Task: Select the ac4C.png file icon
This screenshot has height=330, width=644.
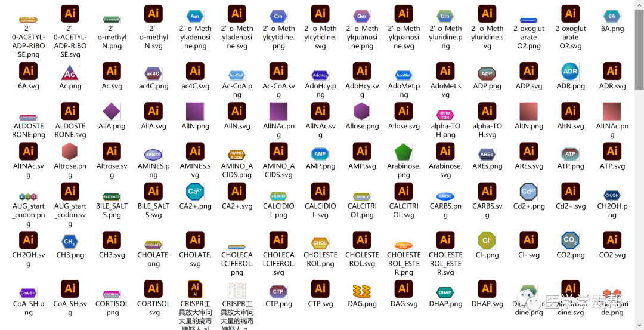Action: (x=153, y=73)
